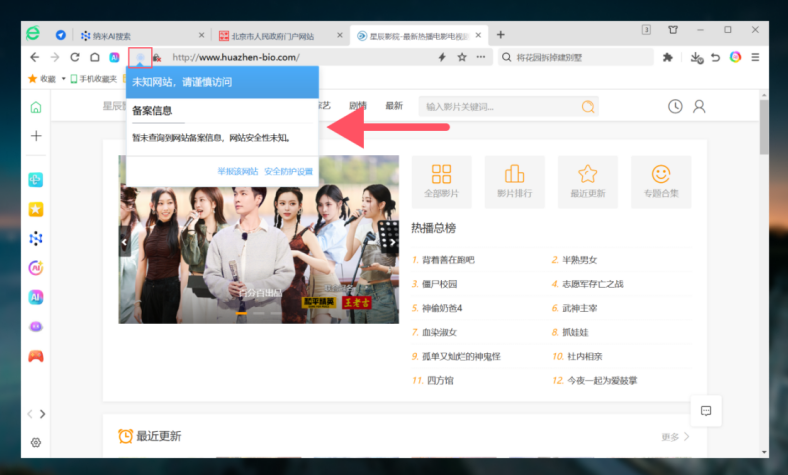
Task: Open the sidebar settings gear icon
Action: pyautogui.click(x=36, y=442)
